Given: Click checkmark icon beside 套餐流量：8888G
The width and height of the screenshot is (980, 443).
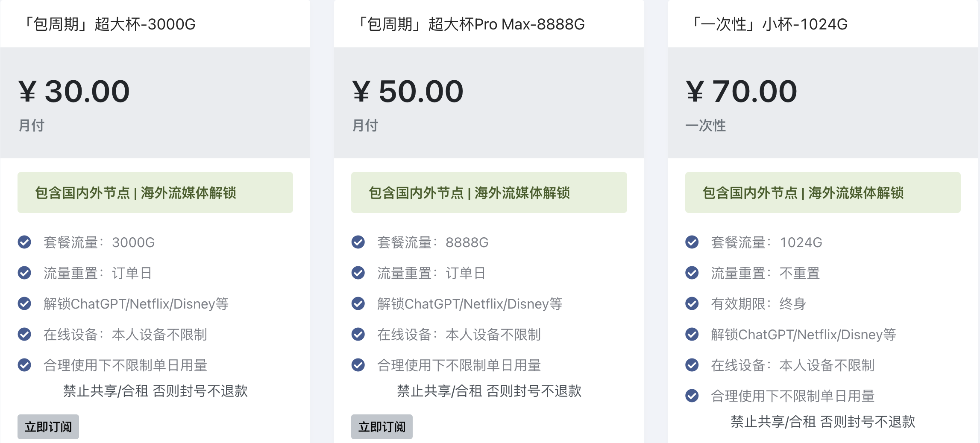Looking at the screenshot, I should pos(358,242).
